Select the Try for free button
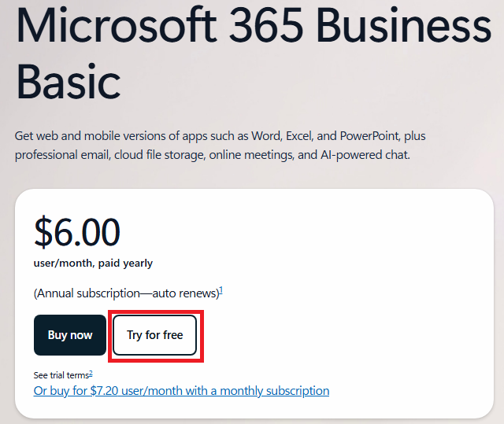The width and height of the screenshot is (504, 424). 154,335
